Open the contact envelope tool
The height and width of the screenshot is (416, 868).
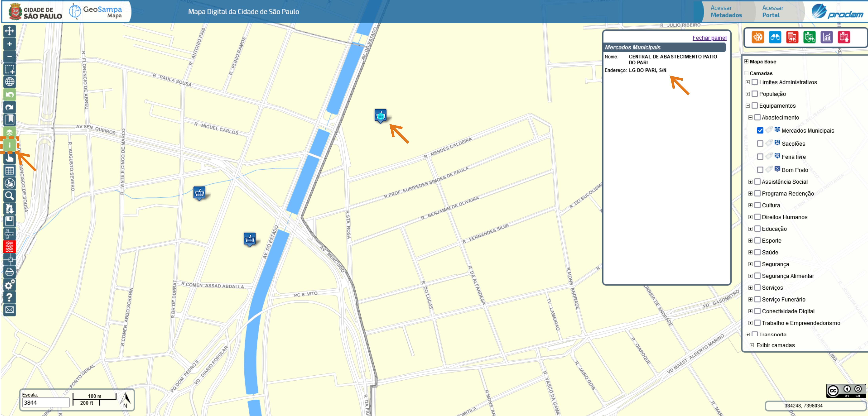(10, 310)
